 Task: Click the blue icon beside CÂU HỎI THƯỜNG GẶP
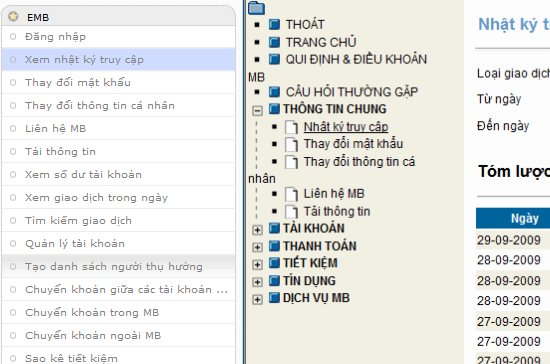[x=274, y=92]
